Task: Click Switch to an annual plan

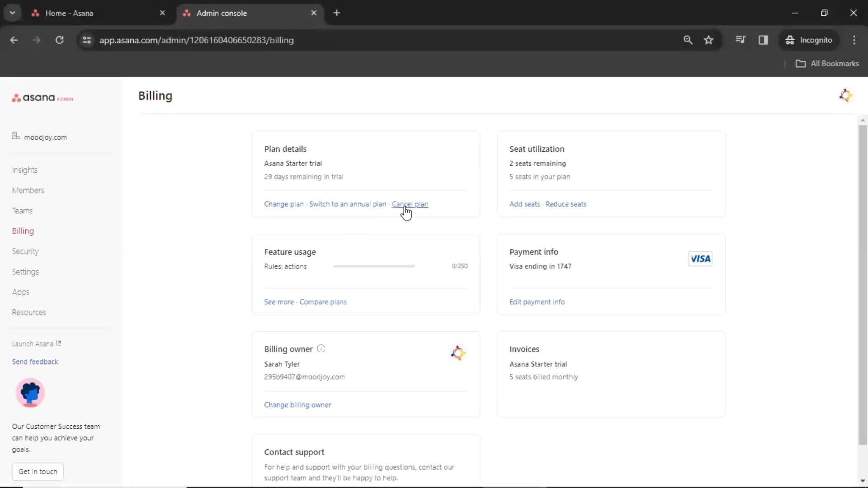Action: (x=348, y=204)
